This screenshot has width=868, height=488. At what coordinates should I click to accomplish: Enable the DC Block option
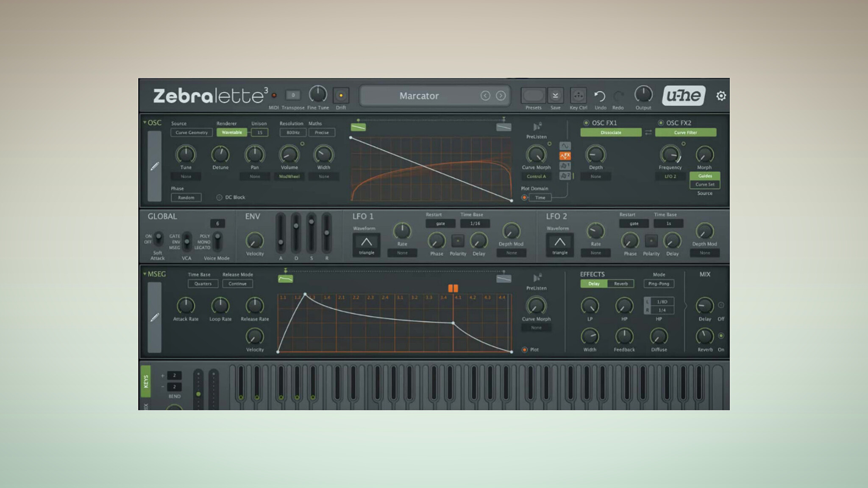click(219, 197)
